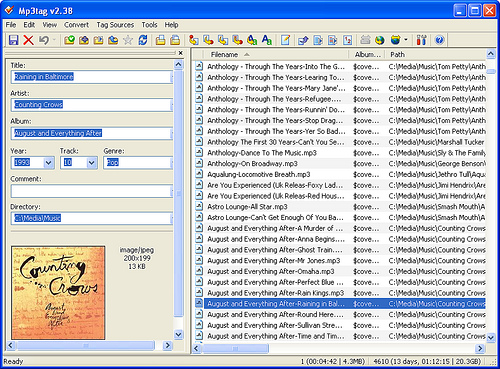Select file Anthology-Dance To The Music.mp3

(340, 153)
